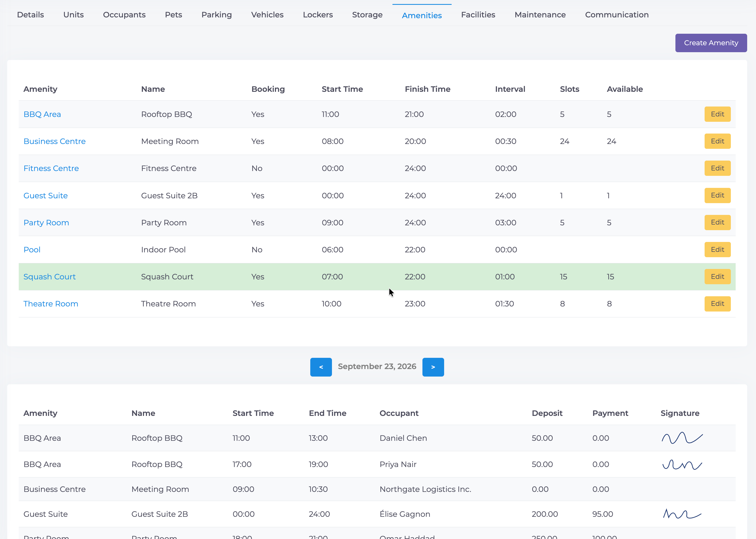Open the BBQ Area amenity link

pyautogui.click(x=42, y=114)
